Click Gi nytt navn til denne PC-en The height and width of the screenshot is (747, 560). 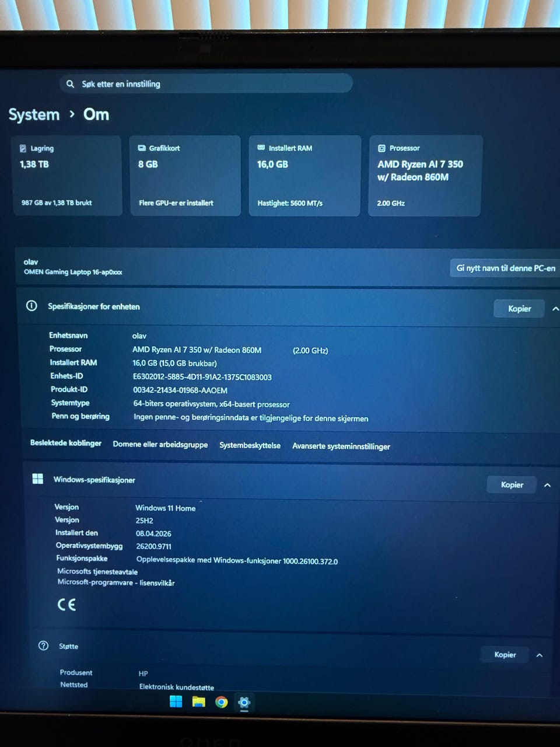pos(505,268)
